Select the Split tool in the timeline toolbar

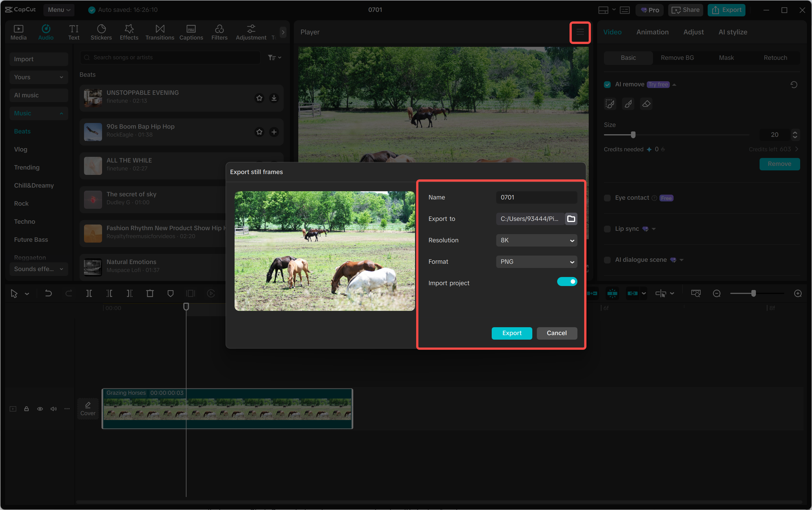(x=89, y=293)
